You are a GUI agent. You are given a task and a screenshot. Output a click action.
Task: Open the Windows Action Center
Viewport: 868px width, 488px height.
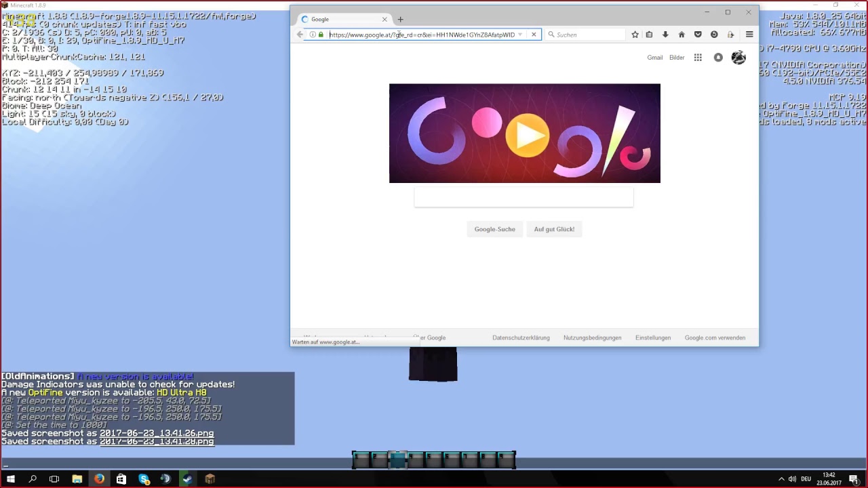tap(854, 479)
